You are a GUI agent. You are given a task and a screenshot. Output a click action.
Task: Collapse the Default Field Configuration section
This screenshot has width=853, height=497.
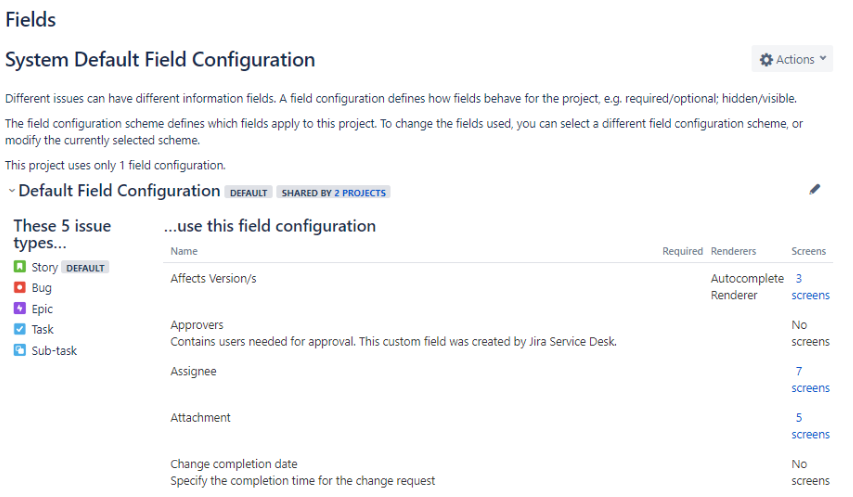[11, 191]
